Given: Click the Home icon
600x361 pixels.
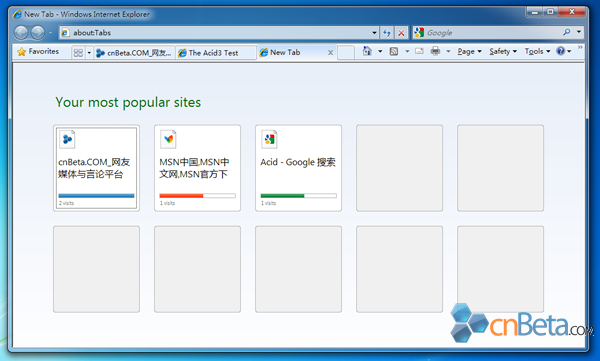Looking at the screenshot, I should [367, 51].
